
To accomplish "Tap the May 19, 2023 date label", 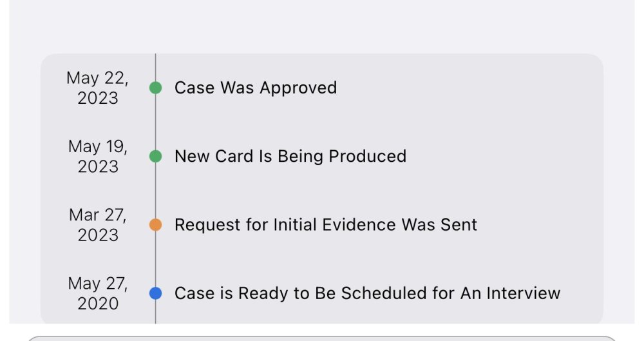I will point(98,156).
